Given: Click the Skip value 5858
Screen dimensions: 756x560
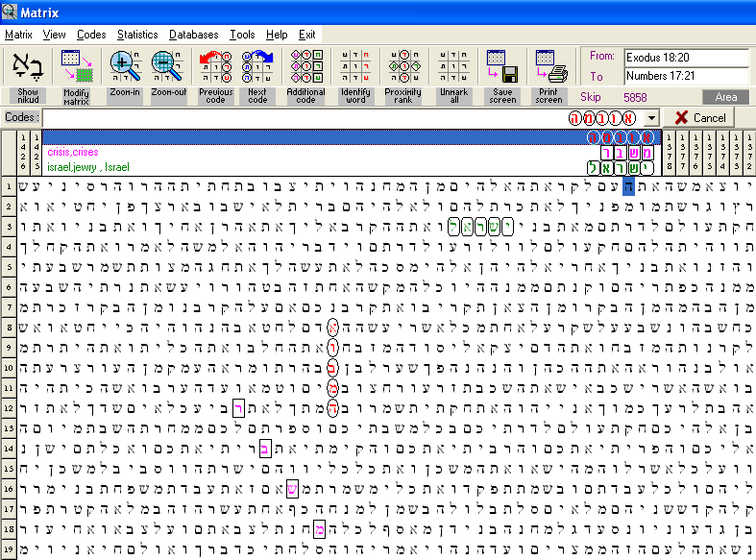Looking at the screenshot, I should [x=635, y=97].
